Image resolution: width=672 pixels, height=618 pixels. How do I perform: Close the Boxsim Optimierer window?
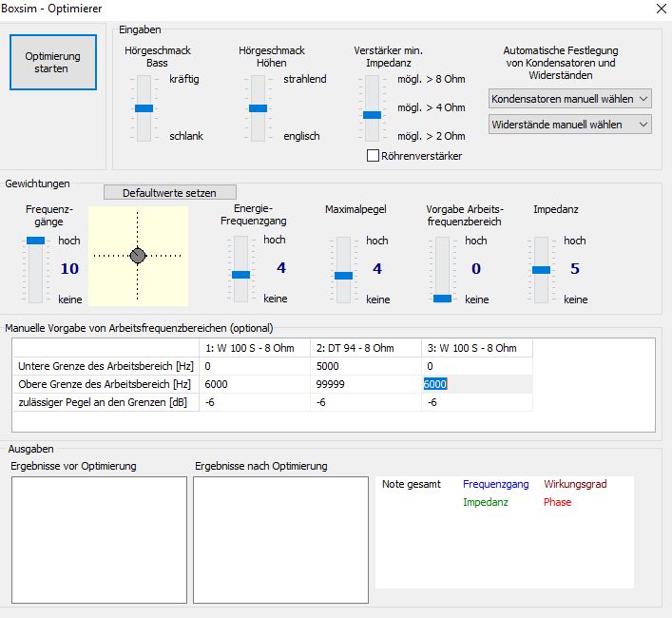[661, 8]
